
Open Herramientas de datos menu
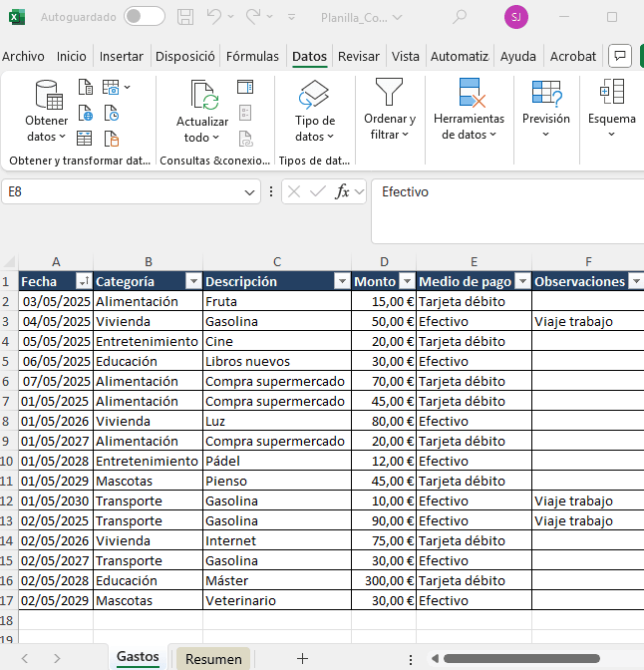click(x=469, y=112)
